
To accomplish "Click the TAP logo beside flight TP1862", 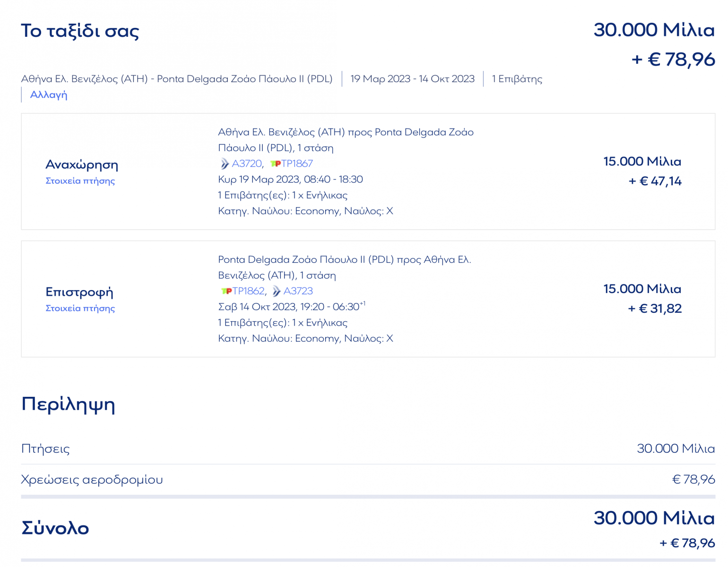I will [x=226, y=292].
